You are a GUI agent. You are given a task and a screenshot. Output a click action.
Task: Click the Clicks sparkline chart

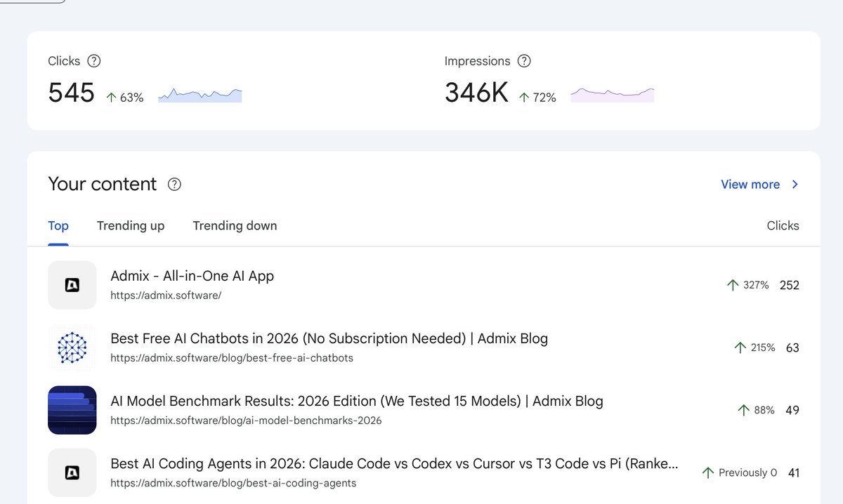click(x=200, y=95)
